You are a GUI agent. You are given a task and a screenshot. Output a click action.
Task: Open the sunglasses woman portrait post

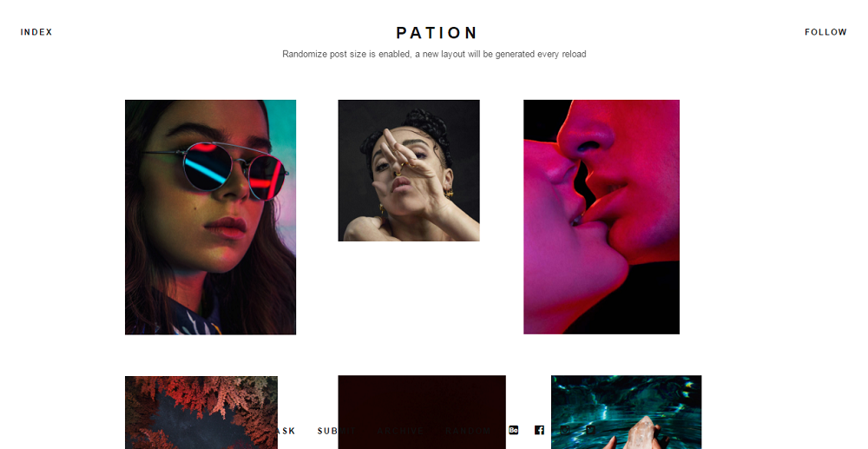210,217
